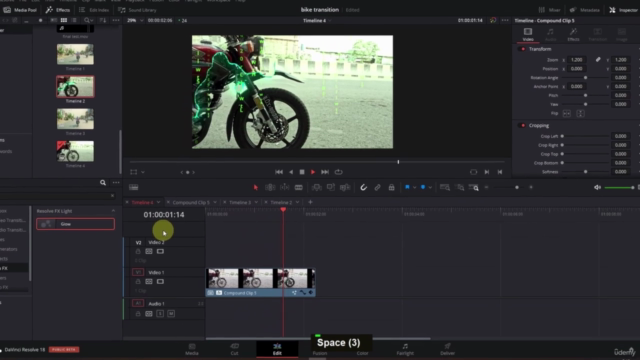Click the red timeline playhead marker
640x360 pixels.
283,209
